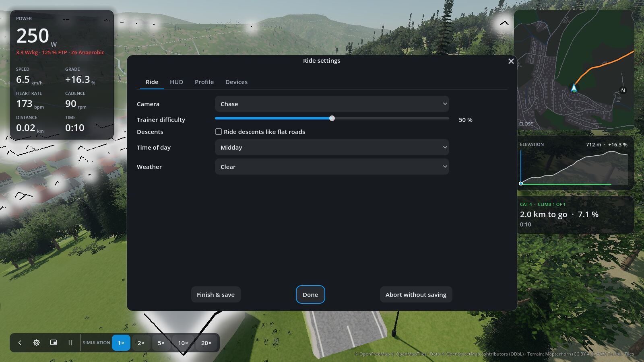The width and height of the screenshot is (644, 362).
Task: Click the elevation profile chart
Action: (574, 167)
